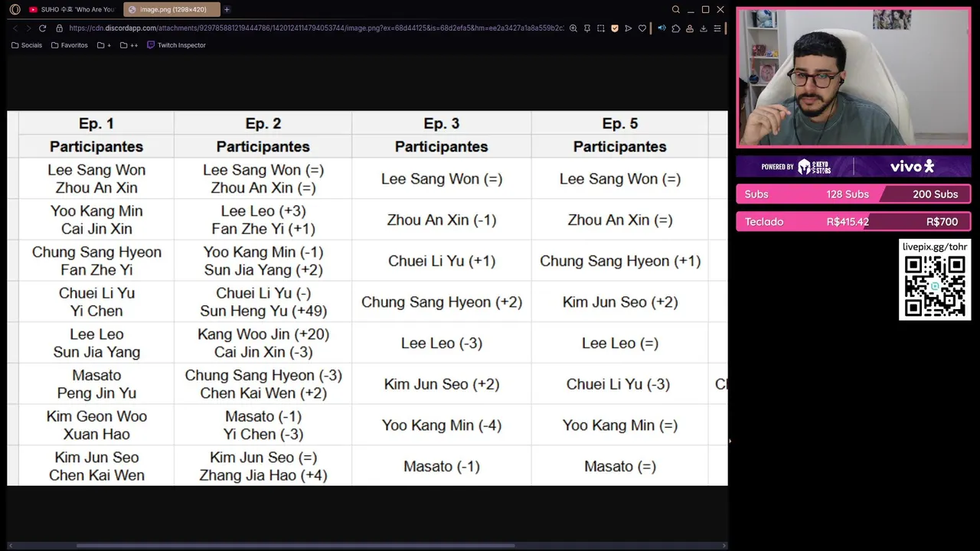Viewport: 980px width, 551px height.
Task: Open the Favoritos bookmarks folder
Action: (x=69, y=45)
